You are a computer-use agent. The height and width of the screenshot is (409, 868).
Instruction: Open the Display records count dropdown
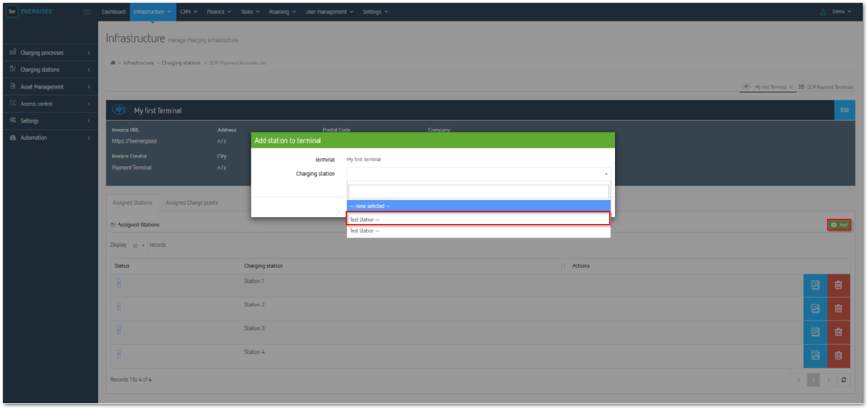[x=138, y=246]
